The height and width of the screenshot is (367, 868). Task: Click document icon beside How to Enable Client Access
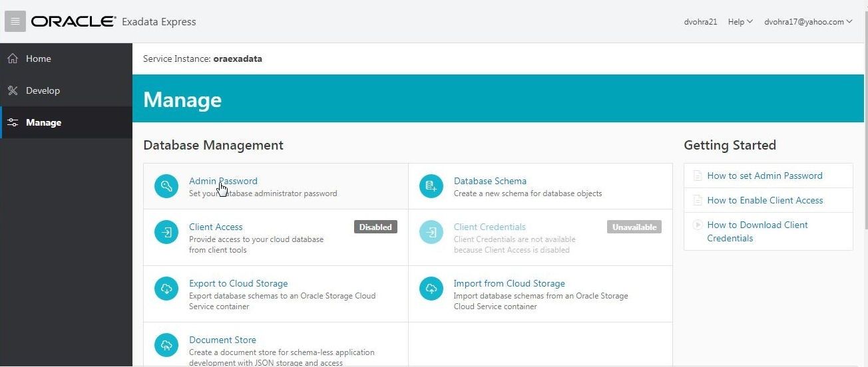pyautogui.click(x=698, y=200)
